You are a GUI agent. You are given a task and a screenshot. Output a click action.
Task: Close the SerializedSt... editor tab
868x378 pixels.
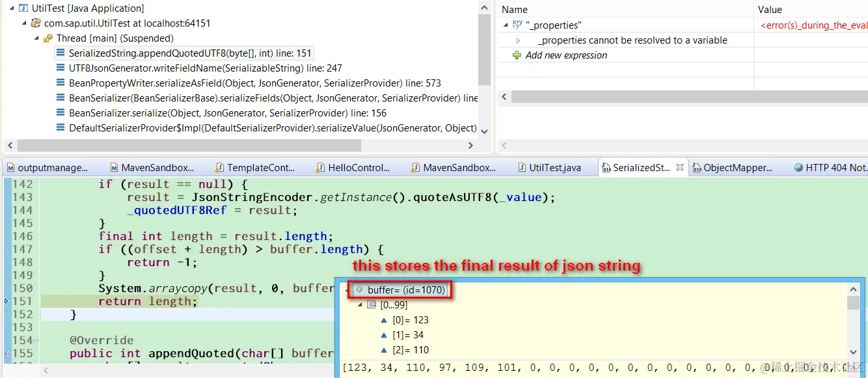coord(680,167)
